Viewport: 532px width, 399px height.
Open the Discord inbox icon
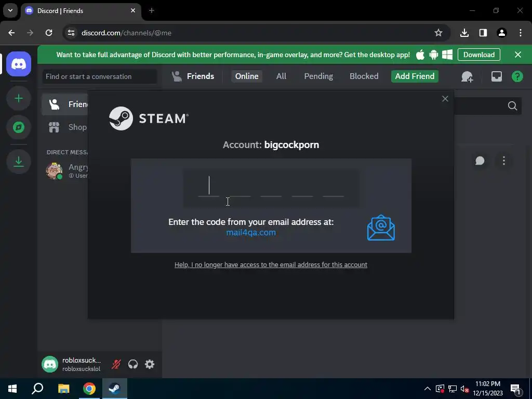(496, 76)
